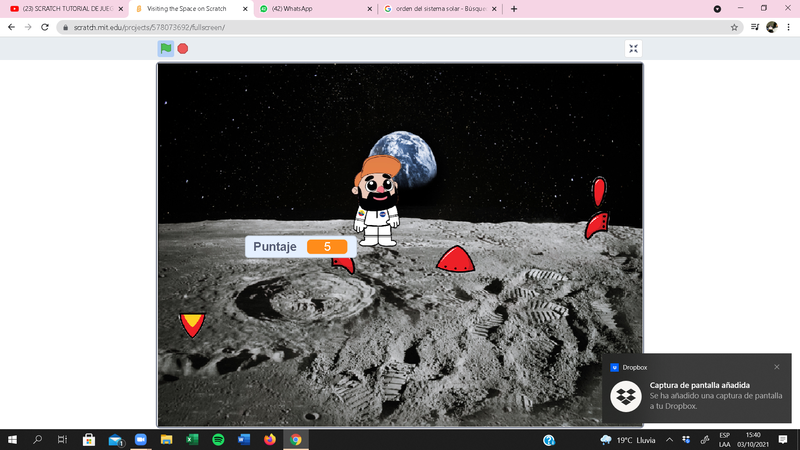Show hidden system tray icons
Screen dimensions: 800x450
pyautogui.click(x=670, y=439)
